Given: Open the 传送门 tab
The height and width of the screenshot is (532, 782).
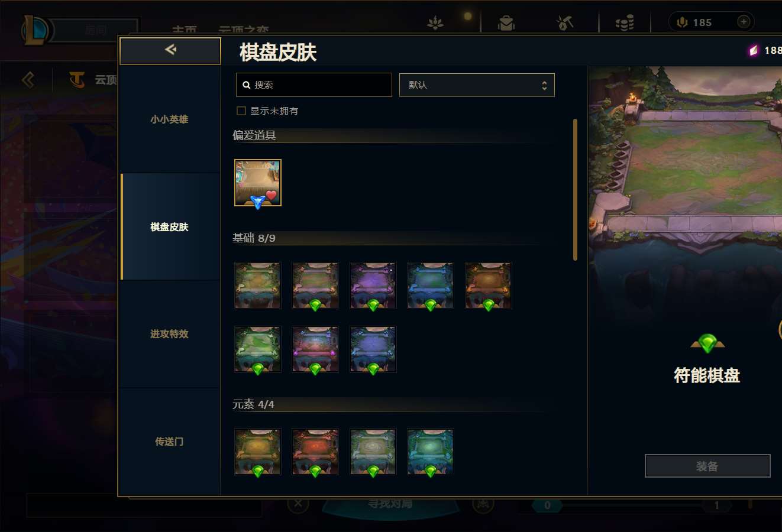Looking at the screenshot, I should (x=170, y=442).
